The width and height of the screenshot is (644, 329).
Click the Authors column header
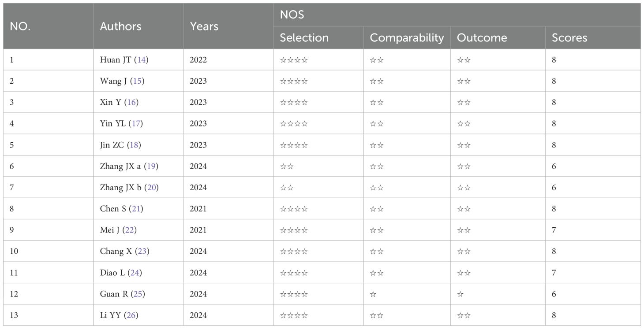click(x=120, y=26)
